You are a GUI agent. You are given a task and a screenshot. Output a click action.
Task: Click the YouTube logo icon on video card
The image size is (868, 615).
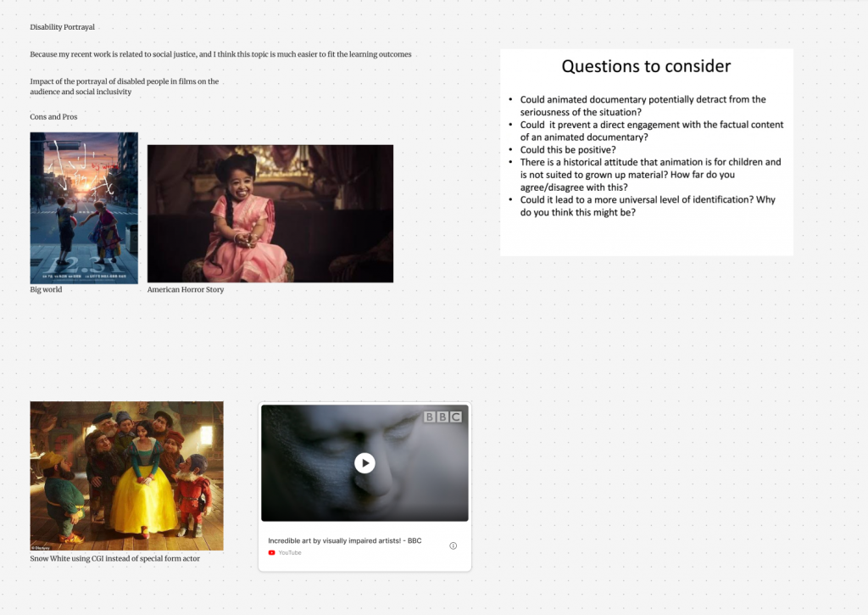272,552
